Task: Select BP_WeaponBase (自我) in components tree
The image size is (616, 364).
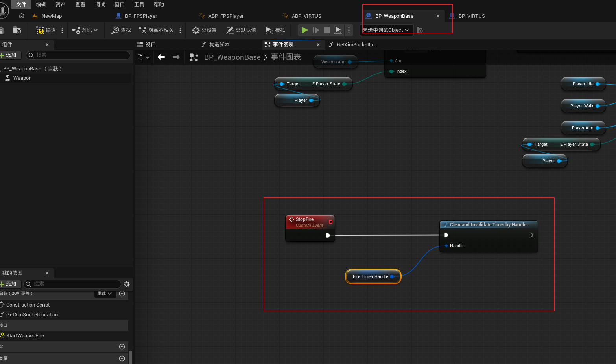Action: [32, 69]
